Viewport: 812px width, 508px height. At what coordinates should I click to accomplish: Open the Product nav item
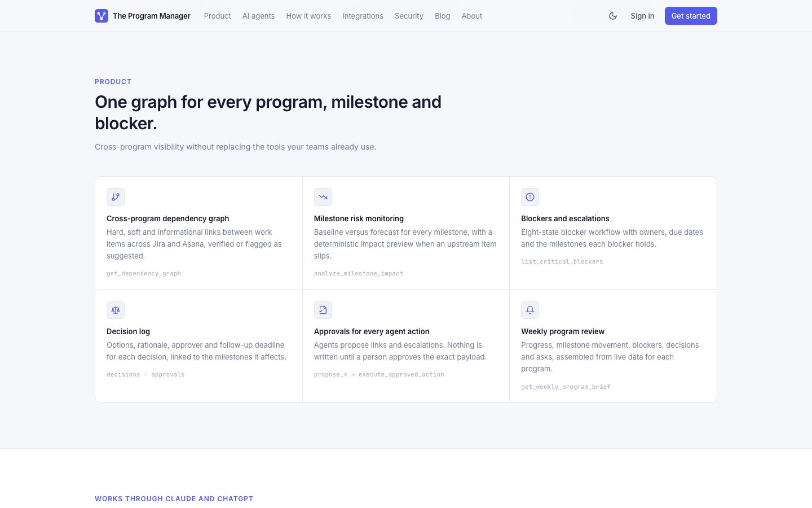tap(218, 16)
